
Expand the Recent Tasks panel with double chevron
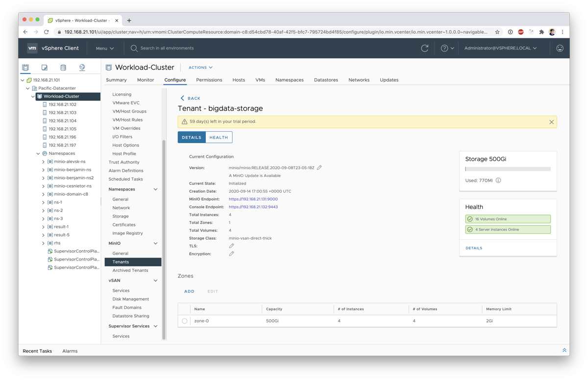(564, 351)
